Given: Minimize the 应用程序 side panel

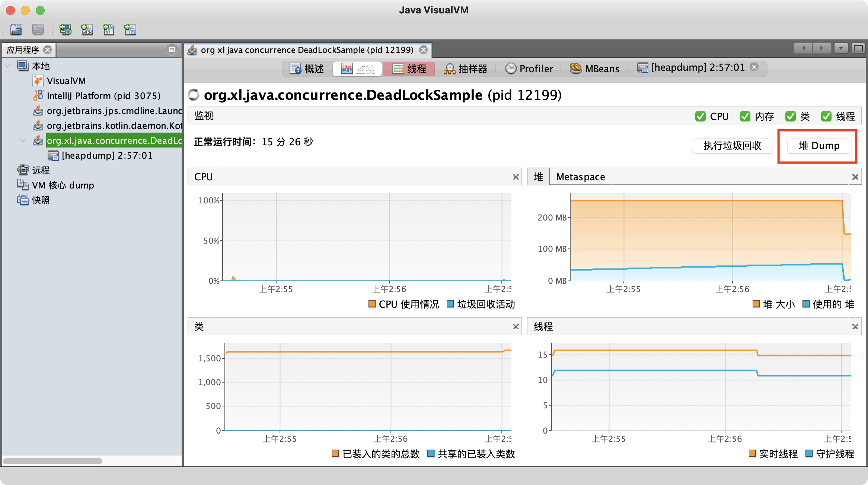Looking at the screenshot, I should (x=172, y=50).
